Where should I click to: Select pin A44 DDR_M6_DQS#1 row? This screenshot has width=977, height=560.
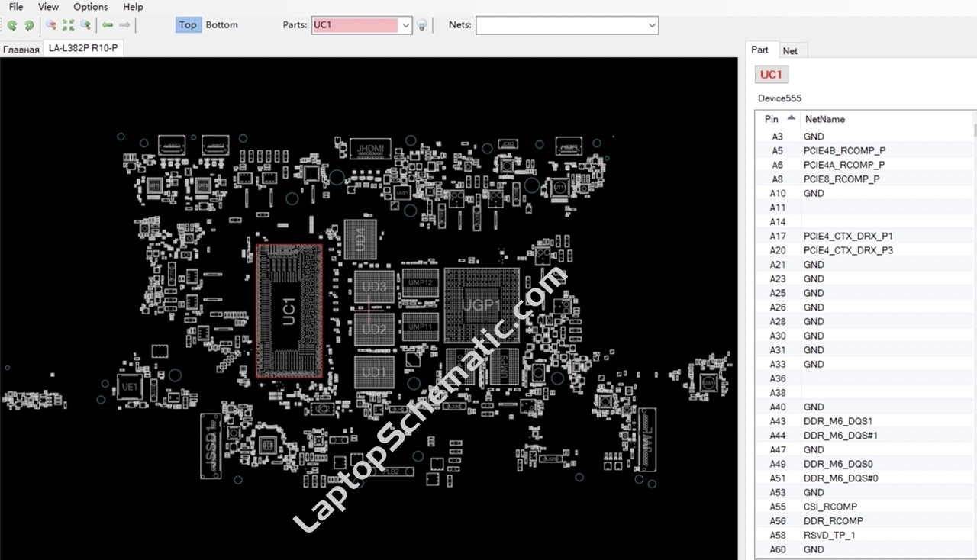(864, 436)
